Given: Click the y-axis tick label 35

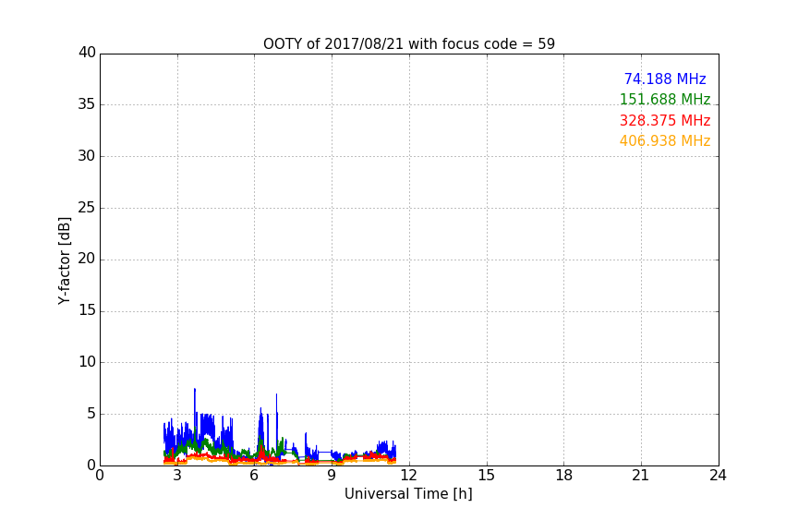Looking at the screenshot, I should 87,104.
